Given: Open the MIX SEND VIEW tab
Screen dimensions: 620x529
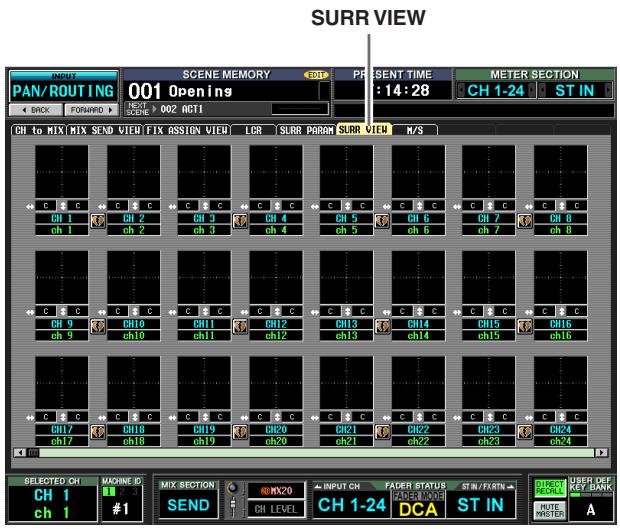Looking at the screenshot, I should click(x=105, y=130).
